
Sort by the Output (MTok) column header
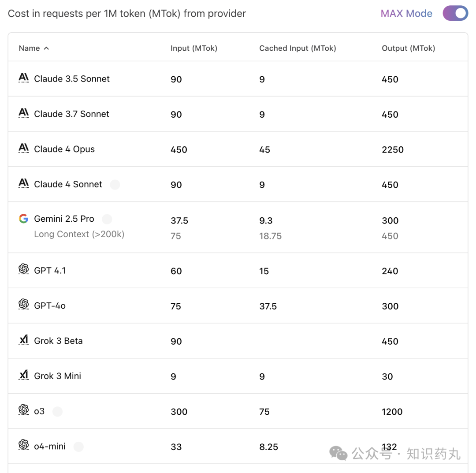coord(408,48)
